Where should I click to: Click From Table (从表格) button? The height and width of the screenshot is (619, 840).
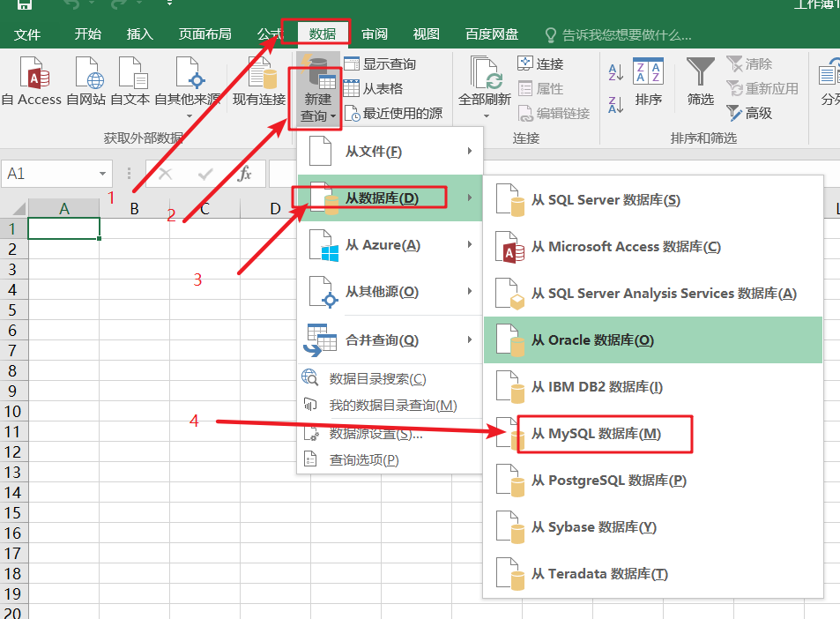coord(374,88)
